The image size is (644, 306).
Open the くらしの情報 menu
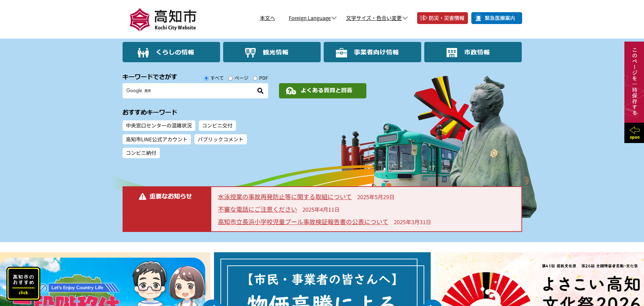(x=171, y=52)
